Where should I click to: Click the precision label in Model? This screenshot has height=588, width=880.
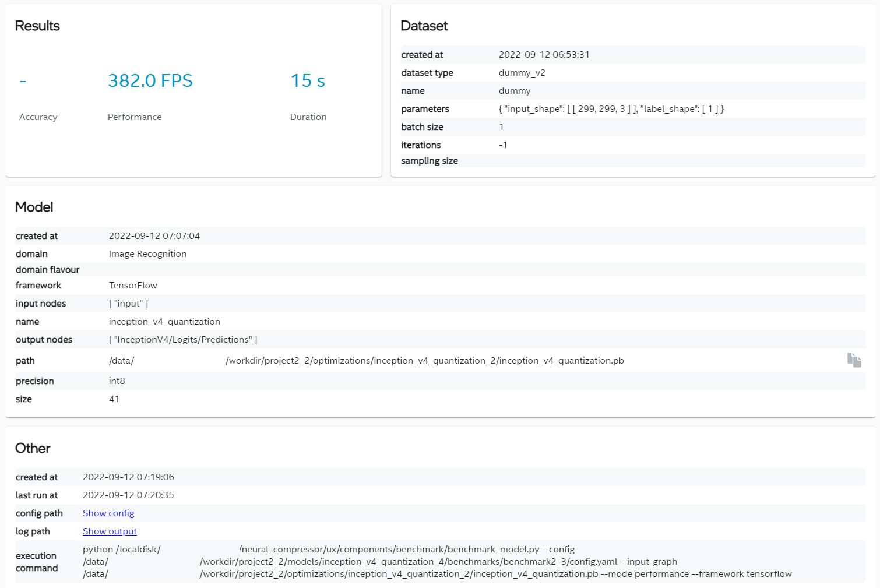pyautogui.click(x=35, y=381)
